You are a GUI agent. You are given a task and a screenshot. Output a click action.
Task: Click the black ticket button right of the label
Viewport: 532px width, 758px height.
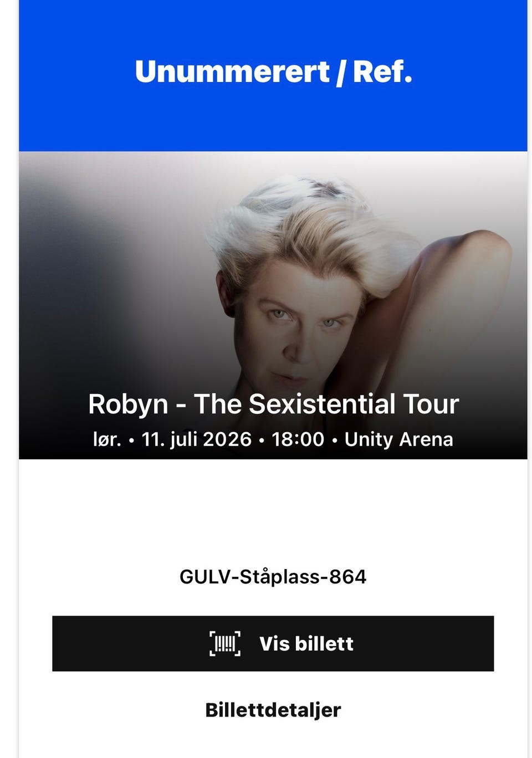point(424,643)
